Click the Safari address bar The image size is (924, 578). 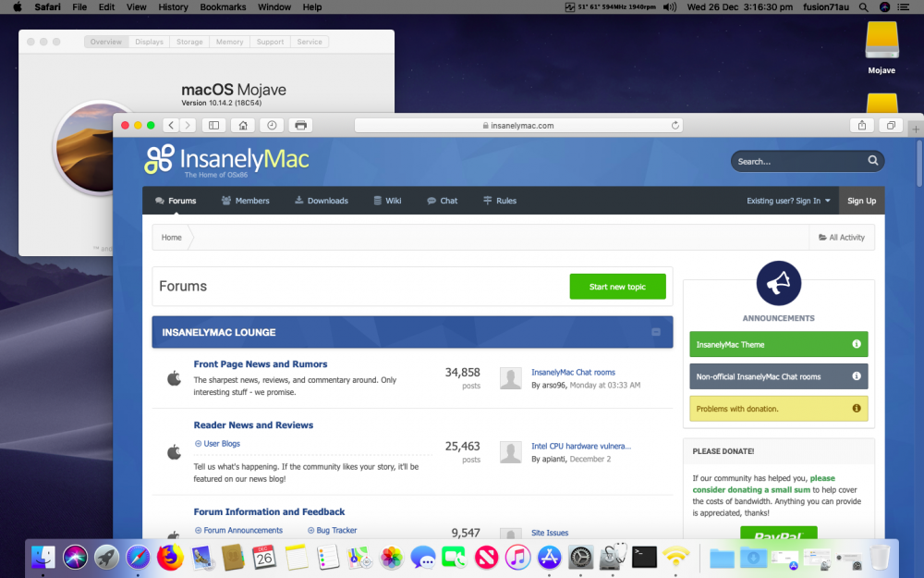(518, 125)
